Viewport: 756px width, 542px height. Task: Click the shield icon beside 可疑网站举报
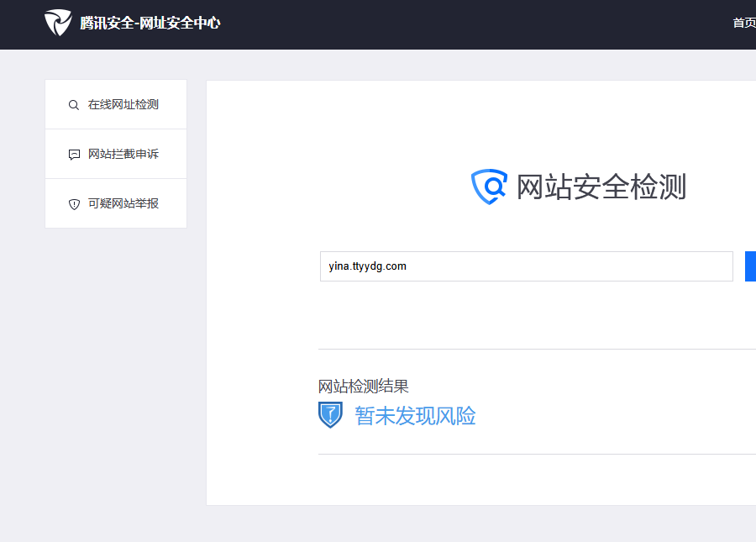[74, 204]
